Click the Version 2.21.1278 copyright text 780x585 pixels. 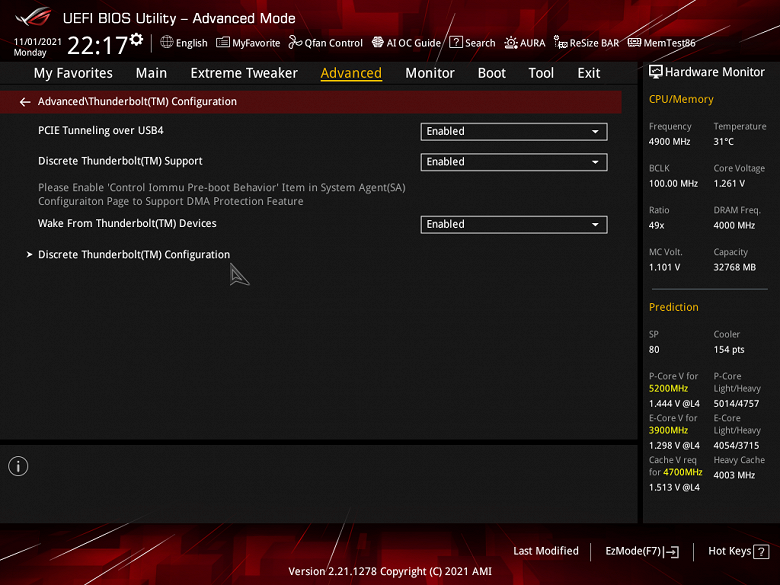click(x=390, y=572)
